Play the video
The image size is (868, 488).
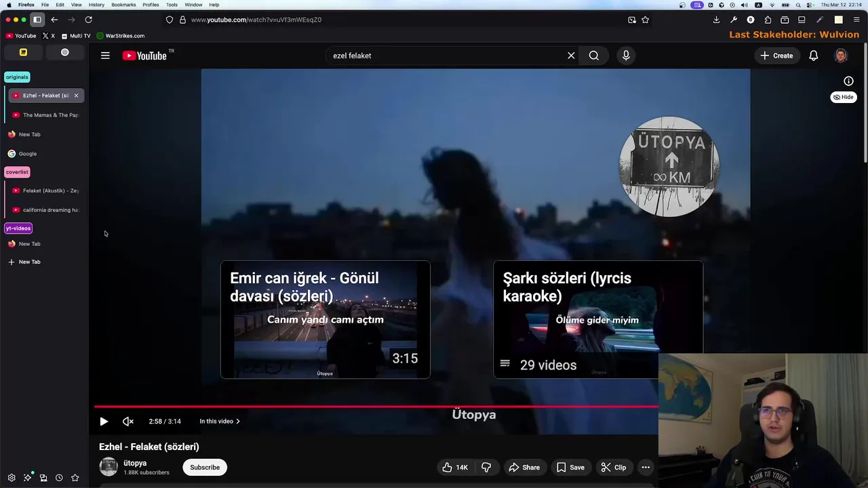104,421
